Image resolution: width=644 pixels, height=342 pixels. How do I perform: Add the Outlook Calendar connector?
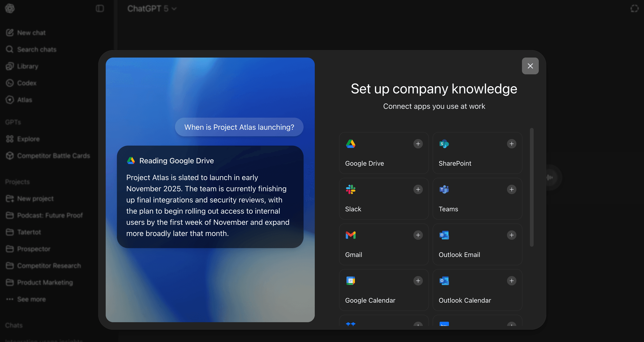pos(511,281)
